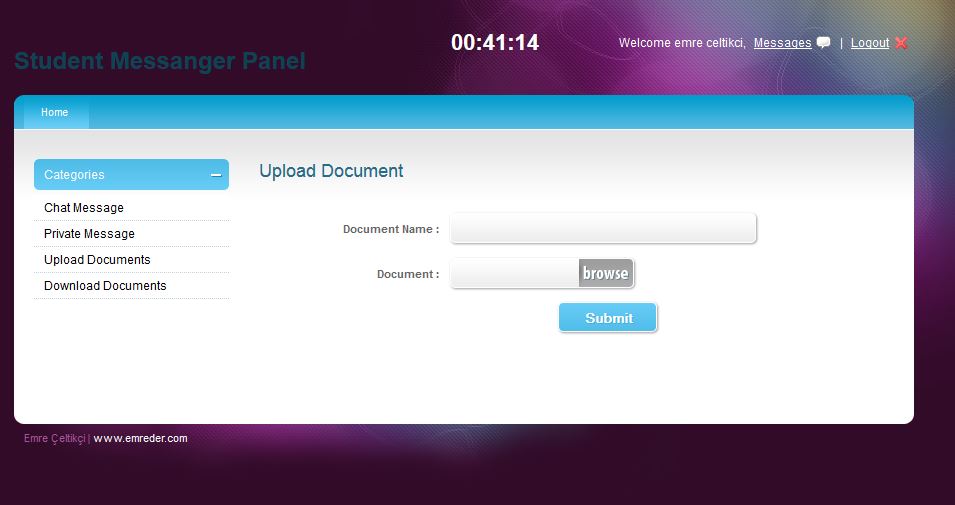Click the Emre Çeltikçi footer text
The height and width of the screenshot is (505, 955).
point(54,438)
